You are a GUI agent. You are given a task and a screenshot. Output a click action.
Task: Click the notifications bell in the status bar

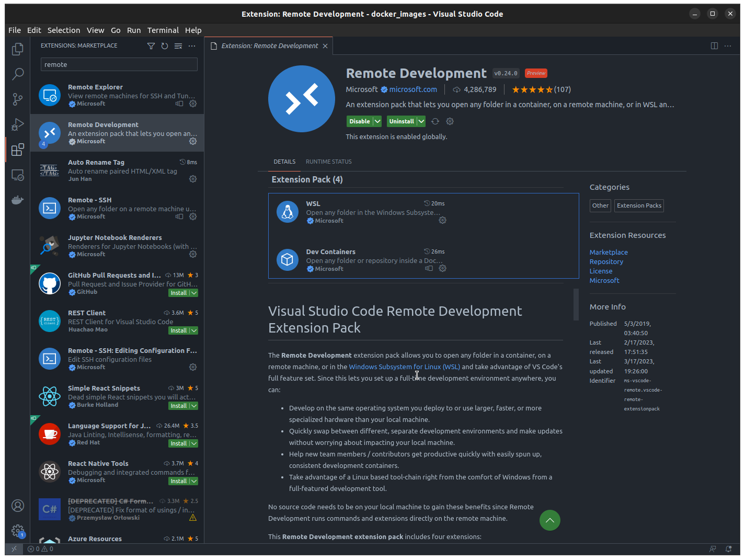pos(728,549)
